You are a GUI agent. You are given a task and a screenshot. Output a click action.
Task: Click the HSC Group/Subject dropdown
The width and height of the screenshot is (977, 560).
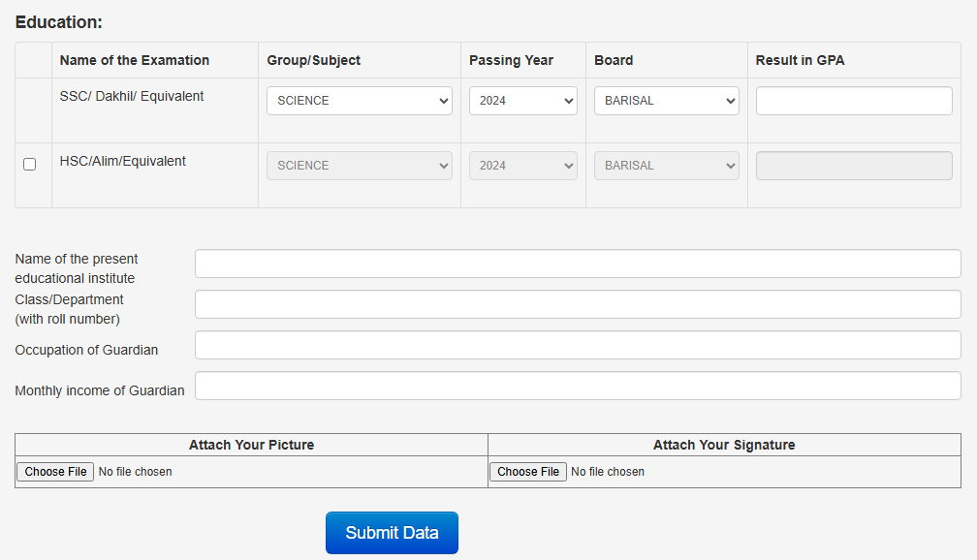pyautogui.click(x=359, y=166)
